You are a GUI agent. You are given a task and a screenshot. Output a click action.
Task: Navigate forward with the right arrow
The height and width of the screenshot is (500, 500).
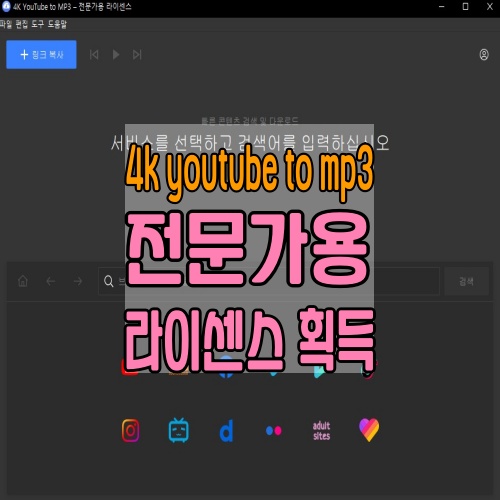[78, 281]
